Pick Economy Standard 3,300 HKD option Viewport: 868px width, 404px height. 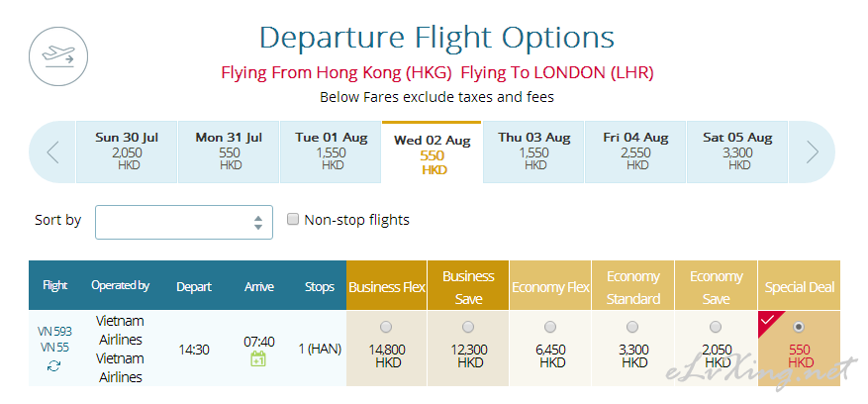[x=632, y=327]
